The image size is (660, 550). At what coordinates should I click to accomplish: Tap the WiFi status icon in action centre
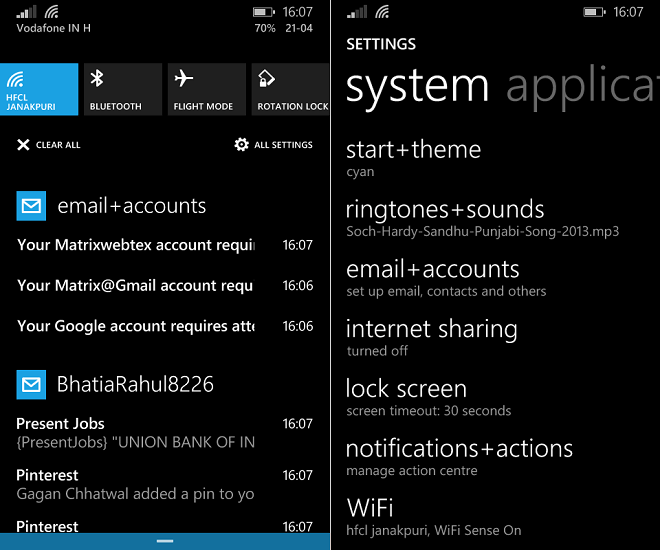52,12
